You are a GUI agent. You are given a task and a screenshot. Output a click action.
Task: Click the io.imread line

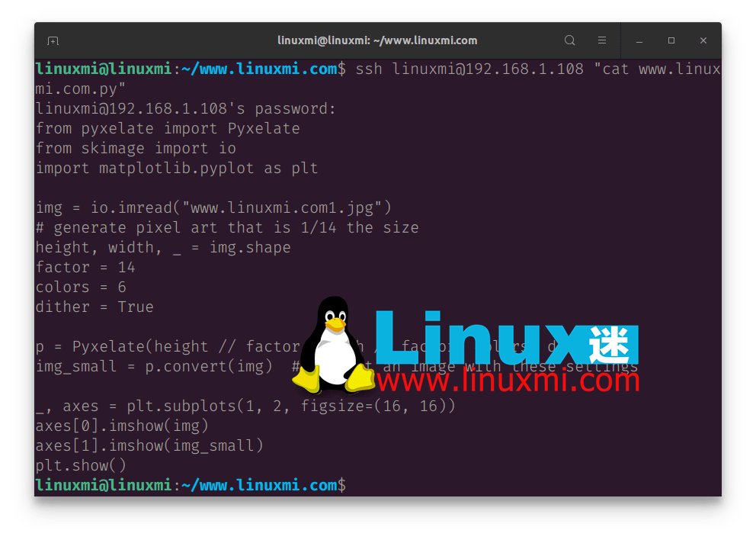[x=213, y=207]
